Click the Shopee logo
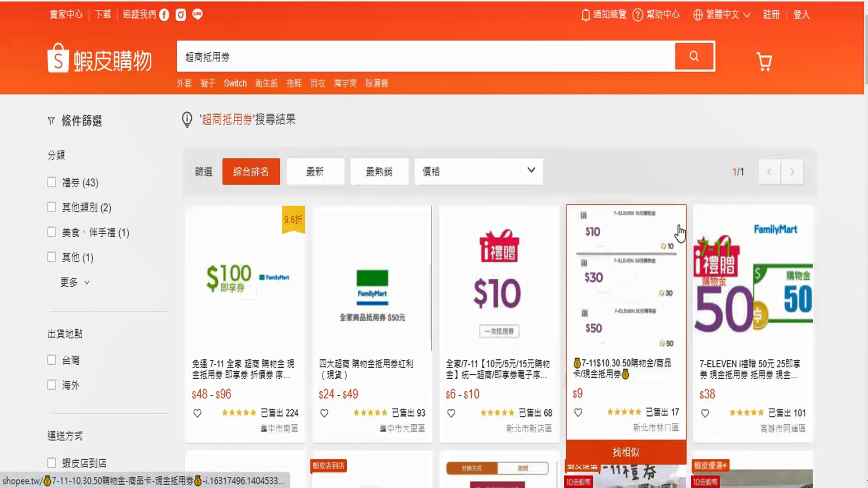 (x=99, y=59)
